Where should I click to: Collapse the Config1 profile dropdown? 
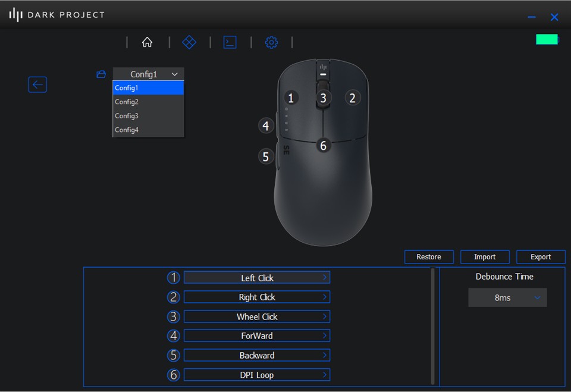pos(148,74)
